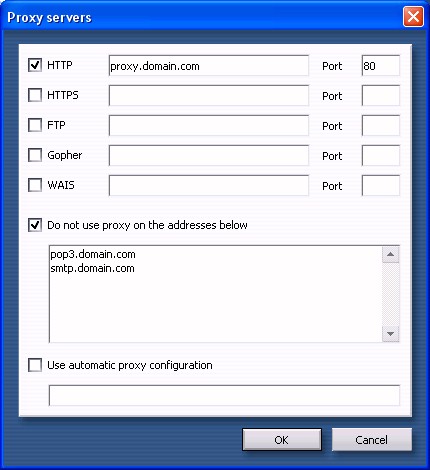Image resolution: width=430 pixels, height=470 pixels.
Task: Click the HTTP proxy address field
Action: (209, 66)
